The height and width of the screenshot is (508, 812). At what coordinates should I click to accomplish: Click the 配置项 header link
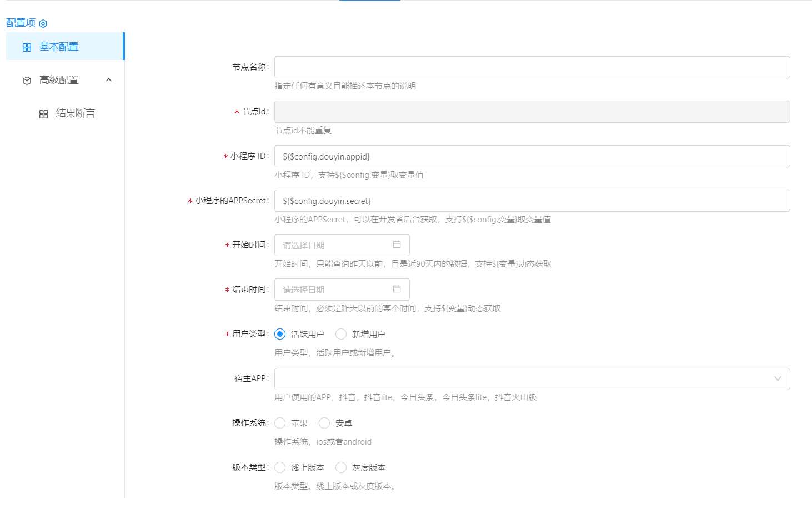[21, 23]
